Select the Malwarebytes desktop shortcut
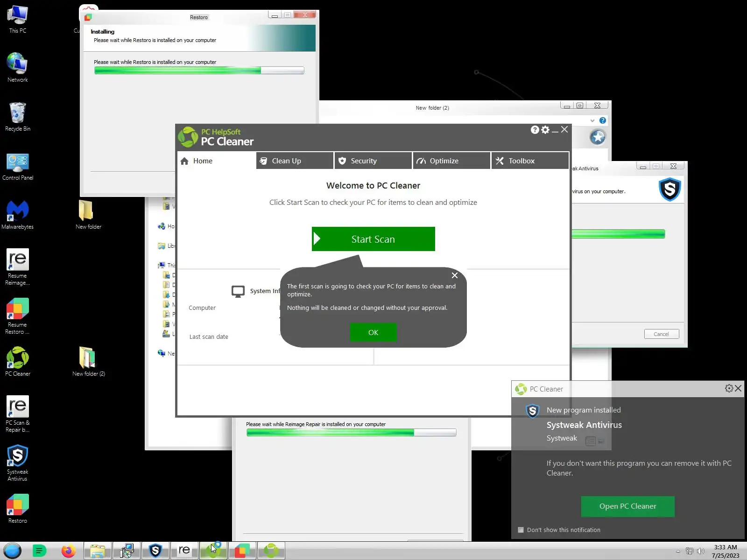The height and width of the screenshot is (560, 747). click(18, 215)
